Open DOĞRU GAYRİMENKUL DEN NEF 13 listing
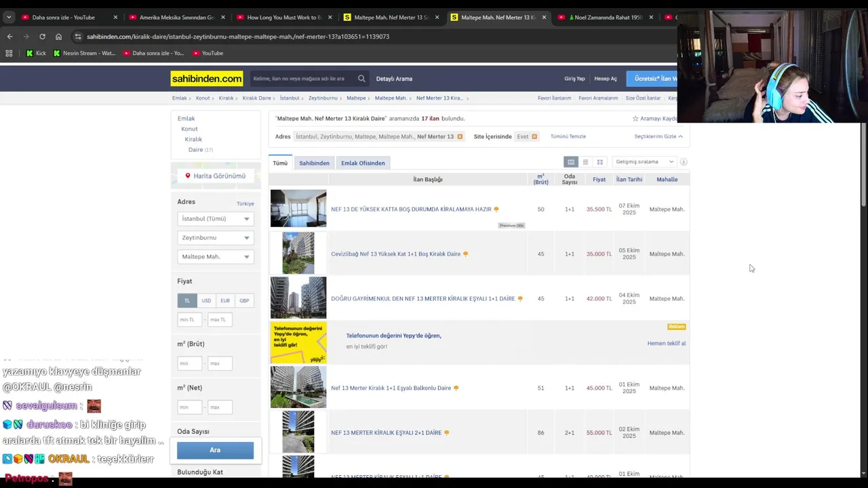Viewport: 868px width, 488px height. [x=423, y=299]
